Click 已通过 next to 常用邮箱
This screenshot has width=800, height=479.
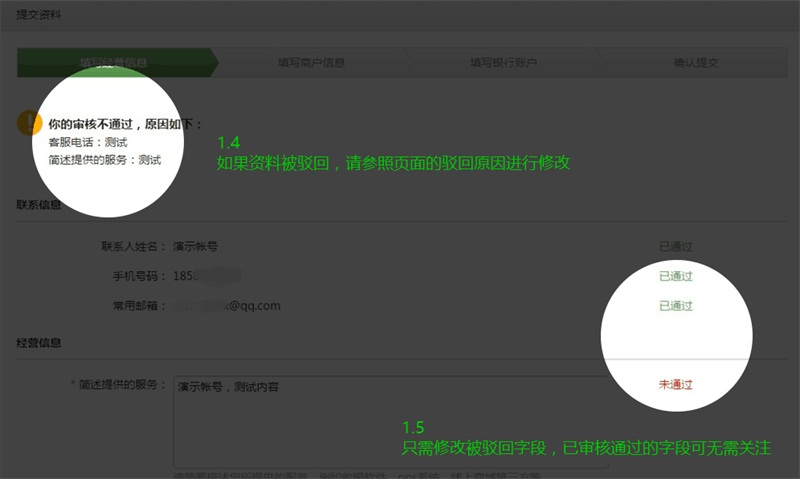pos(676,306)
